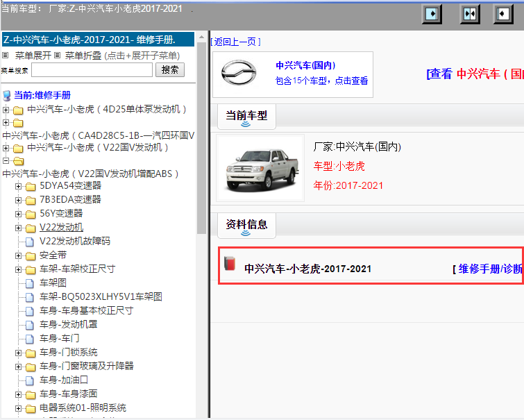Select Z-中兴汽车-小老虎-2017-2021- 维修手册 header
524x420 pixels.
pos(99,40)
